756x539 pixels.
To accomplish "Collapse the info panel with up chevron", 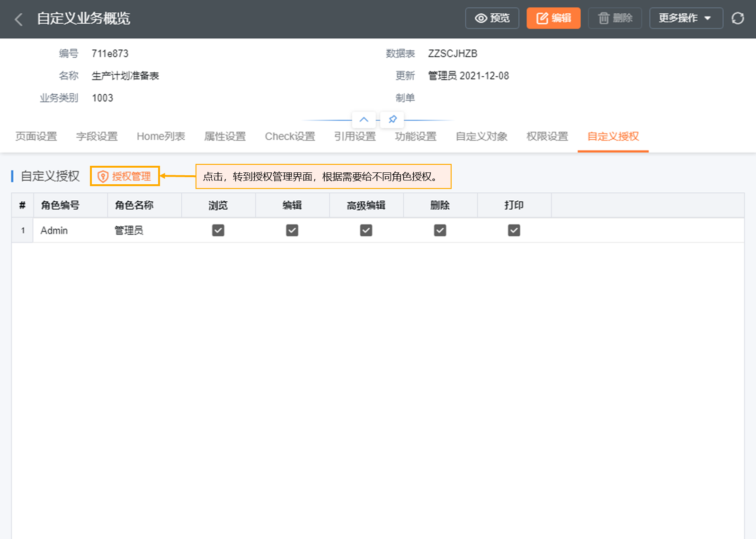I will pos(364,119).
